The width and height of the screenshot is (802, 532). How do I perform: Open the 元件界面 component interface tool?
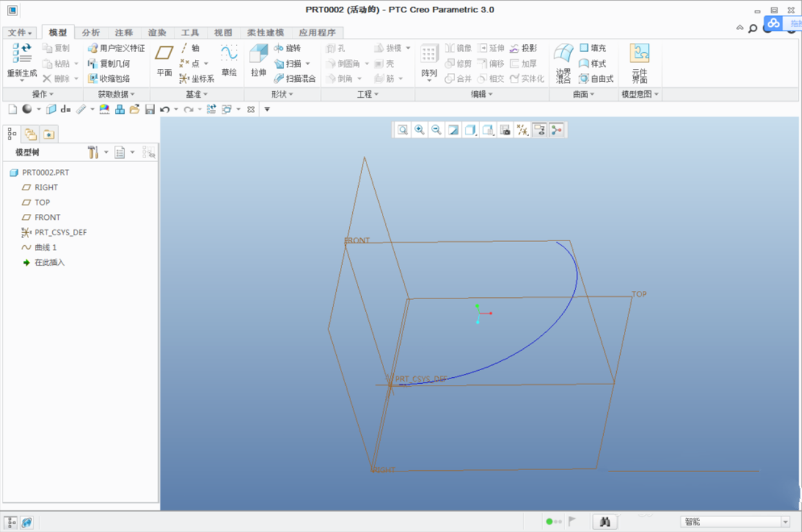click(x=639, y=64)
